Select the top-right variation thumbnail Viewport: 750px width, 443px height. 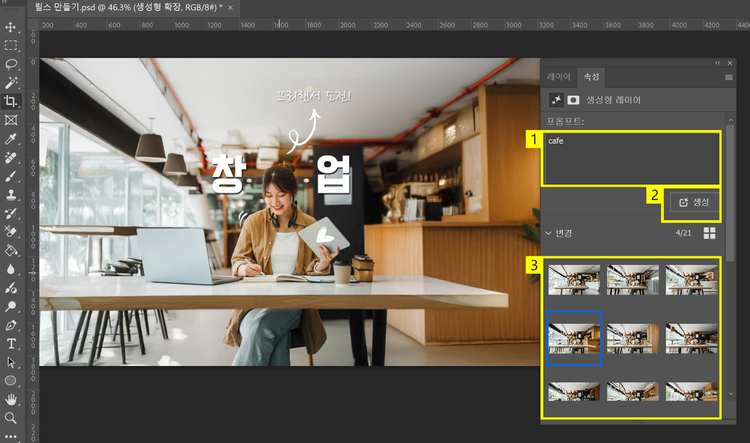[692, 280]
